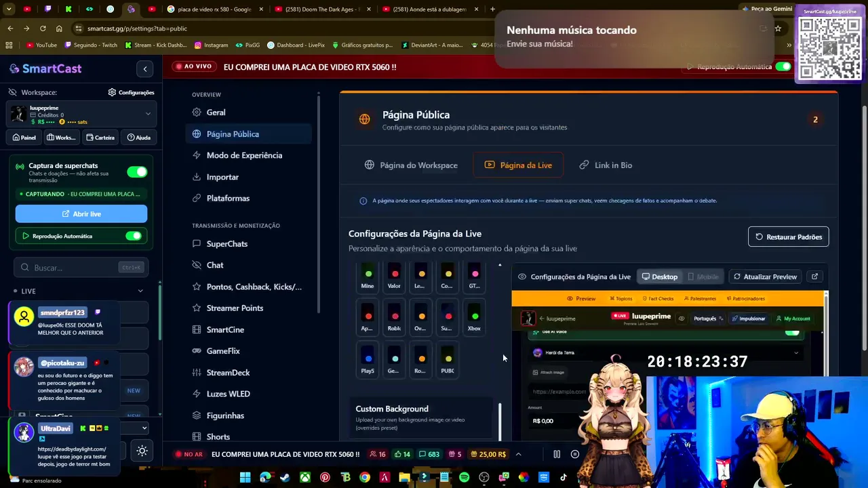Click Impulsionar in the live preview
868x488 pixels.
pyautogui.click(x=749, y=319)
